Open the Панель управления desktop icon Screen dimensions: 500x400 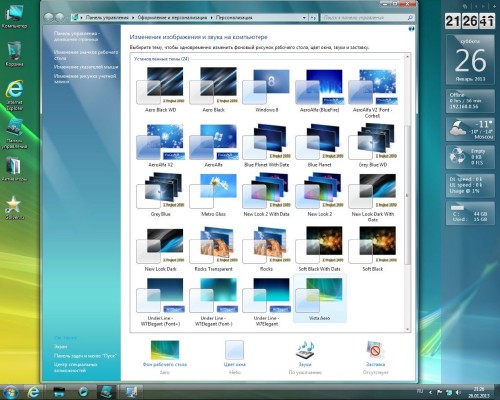coord(14,133)
